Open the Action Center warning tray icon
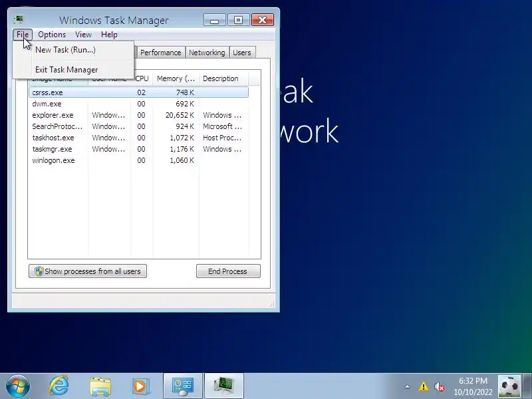Image resolution: width=532 pixels, height=399 pixels. [x=423, y=386]
